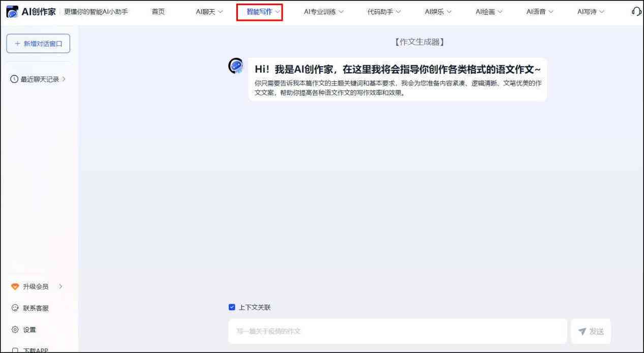The width and height of the screenshot is (644, 353).
Task: Click the 新增对话窗口 button
Action: point(38,44)
